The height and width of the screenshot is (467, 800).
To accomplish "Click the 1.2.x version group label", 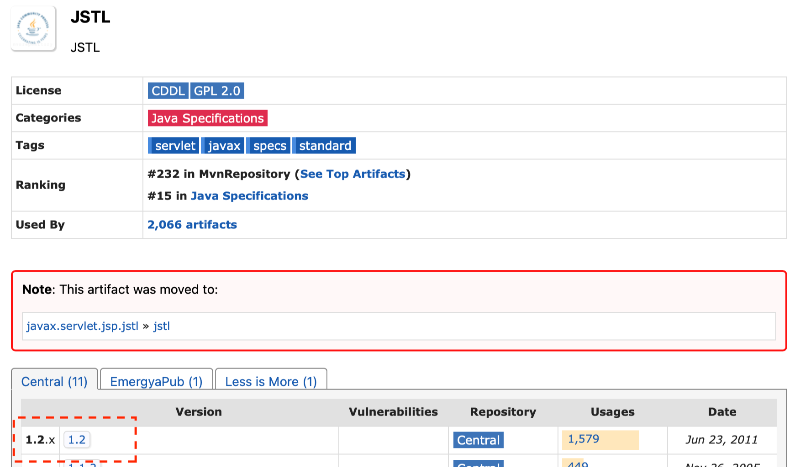I will tap(40, 440).
